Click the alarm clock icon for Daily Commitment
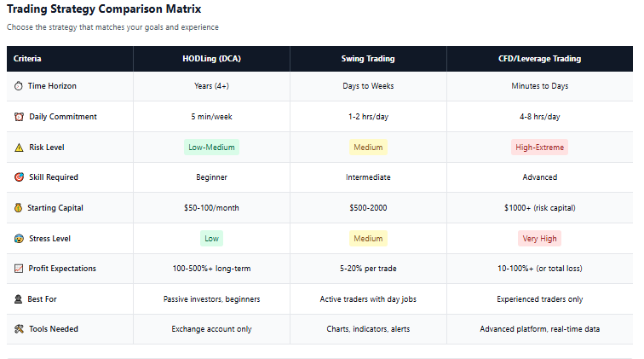644x359 pixels. (x=19, y=117)
